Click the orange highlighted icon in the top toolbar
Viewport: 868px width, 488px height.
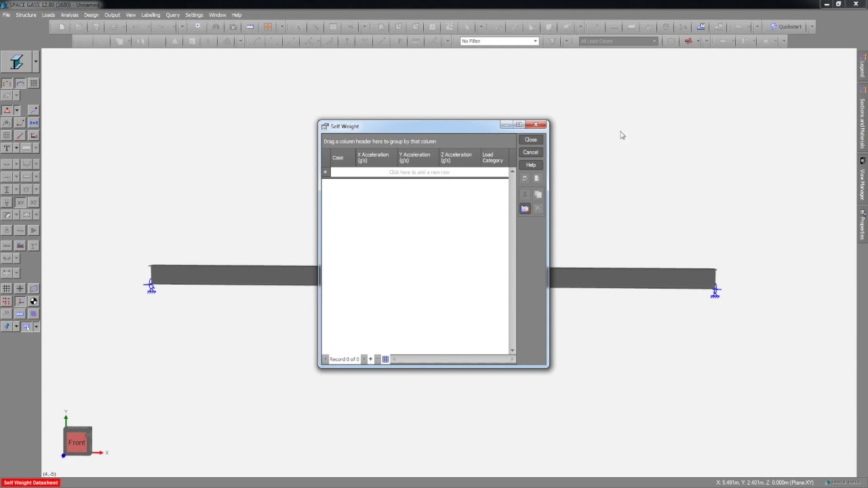tap(268, 27)
